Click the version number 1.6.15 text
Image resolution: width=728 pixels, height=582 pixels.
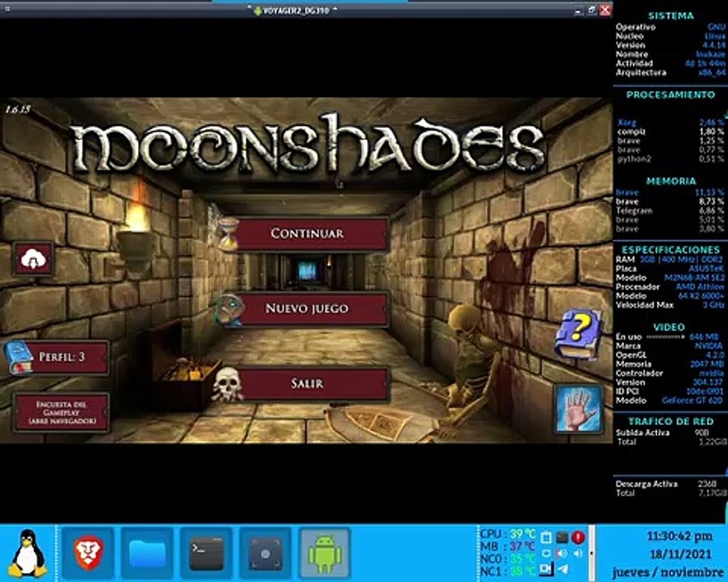[x=17, y=110]
